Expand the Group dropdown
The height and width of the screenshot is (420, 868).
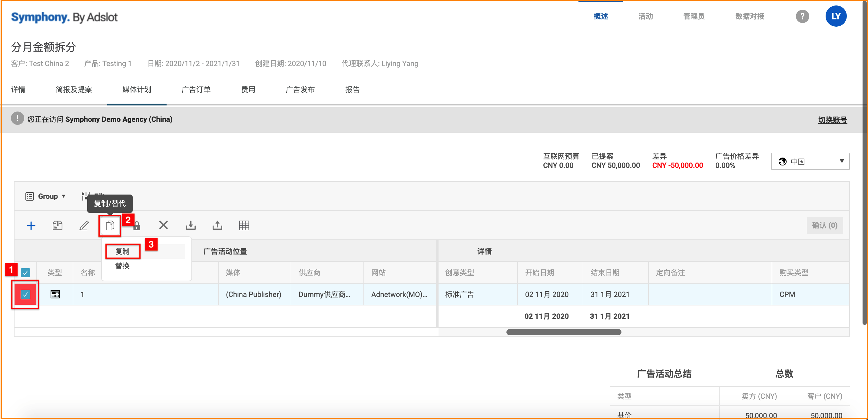tap(45, 196)
